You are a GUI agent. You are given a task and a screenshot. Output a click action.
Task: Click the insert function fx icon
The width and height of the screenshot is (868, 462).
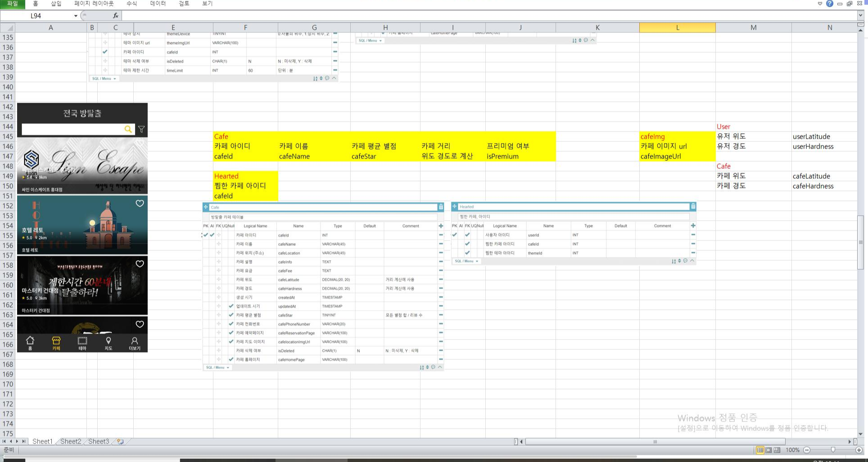(x=116, y=15)
